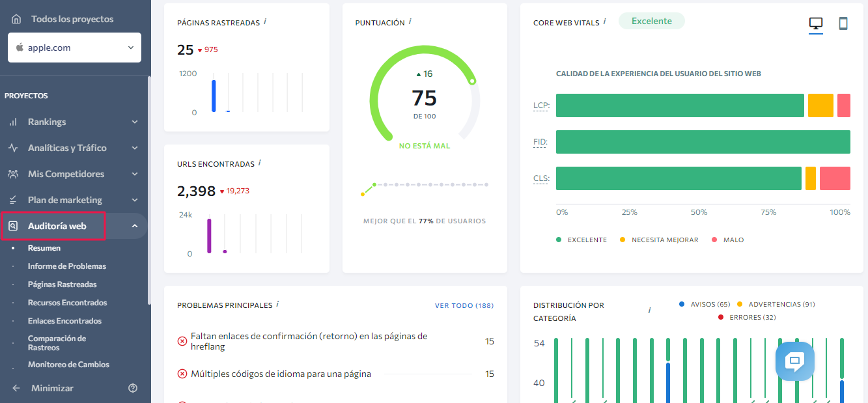Click Ver todo (188) link
868x403 pixels.
click(464, 305)
